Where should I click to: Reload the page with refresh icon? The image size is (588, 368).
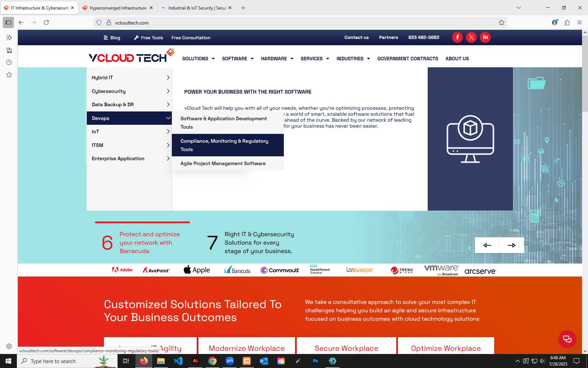pyautogui.click(x=46, y=22)
